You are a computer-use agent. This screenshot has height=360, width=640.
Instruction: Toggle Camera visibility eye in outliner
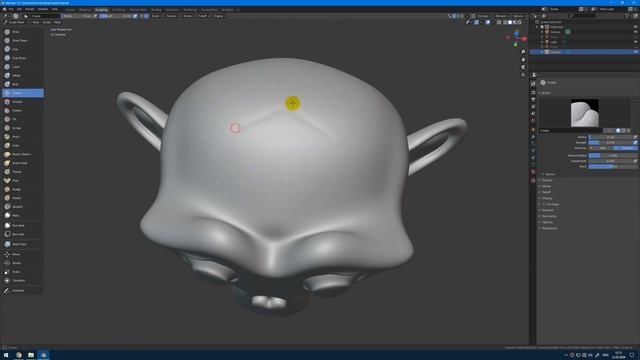[x=635, y=32]
